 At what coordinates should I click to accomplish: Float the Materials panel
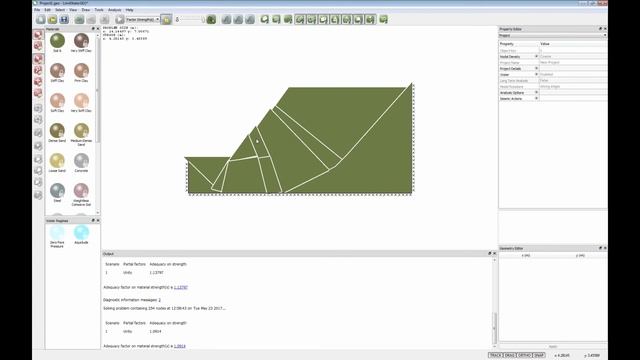coord(93,29)
